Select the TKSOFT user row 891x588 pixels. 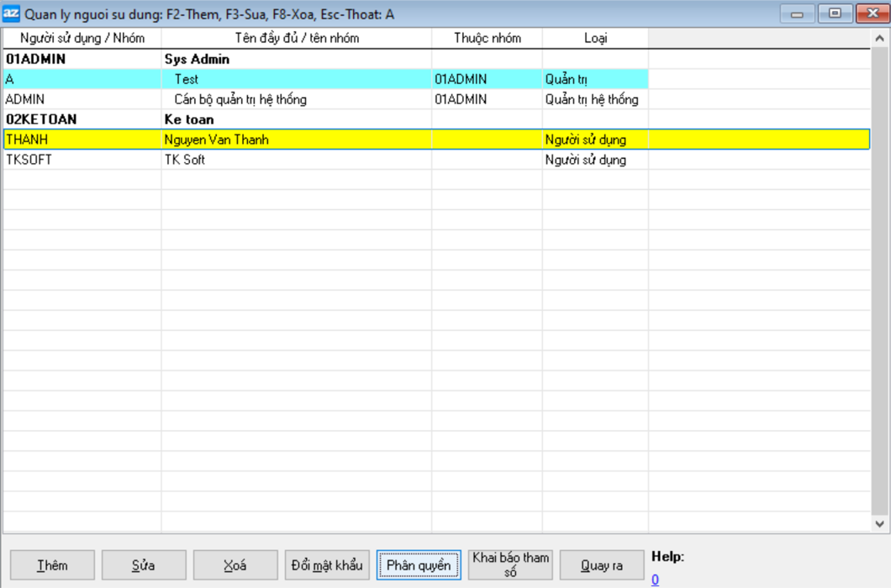[x=84, y=160]
